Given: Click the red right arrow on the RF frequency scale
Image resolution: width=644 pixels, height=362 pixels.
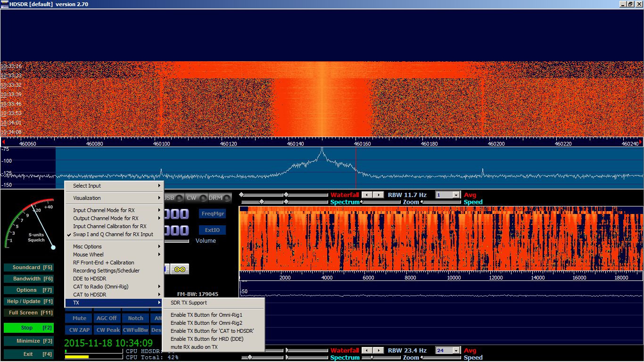Looking at the screenshot, I should coord(641,141).
